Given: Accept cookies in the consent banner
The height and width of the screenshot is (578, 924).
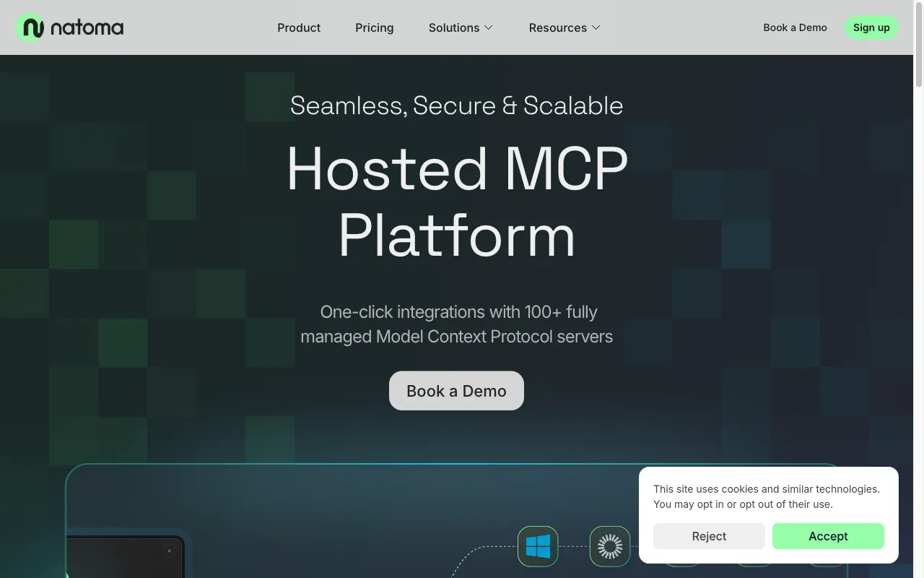Looking at the screenshot, I should click(x=828, y=536).
